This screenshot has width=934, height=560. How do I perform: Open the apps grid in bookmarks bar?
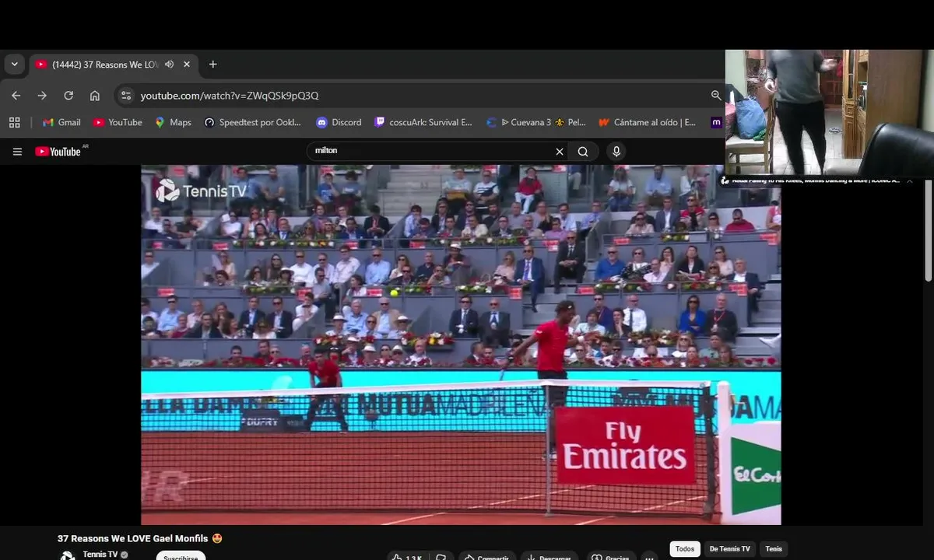[x=14, y=122]
